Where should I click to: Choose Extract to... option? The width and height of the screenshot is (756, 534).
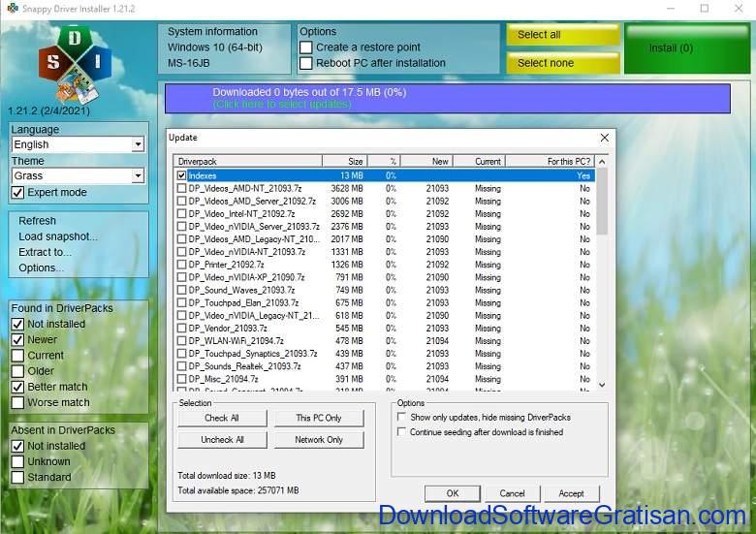(x=45, y=252)
